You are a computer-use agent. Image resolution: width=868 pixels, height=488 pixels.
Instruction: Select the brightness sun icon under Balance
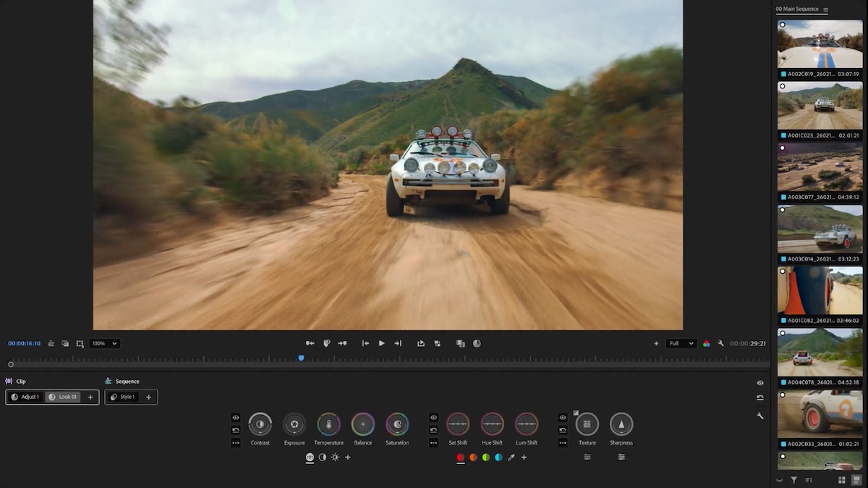[x=335, y=458]
